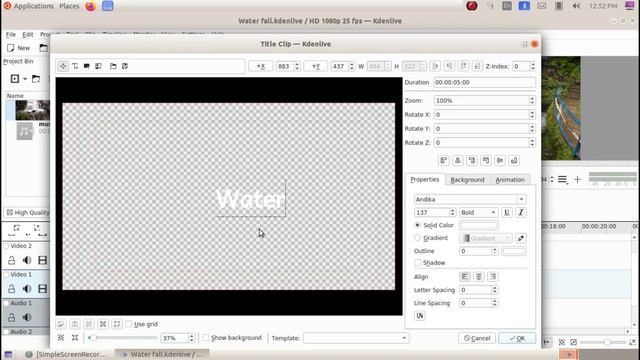Align text center in Properties
Image resolution: width=640 pixels, height=360 pixels.
[479, 277]
